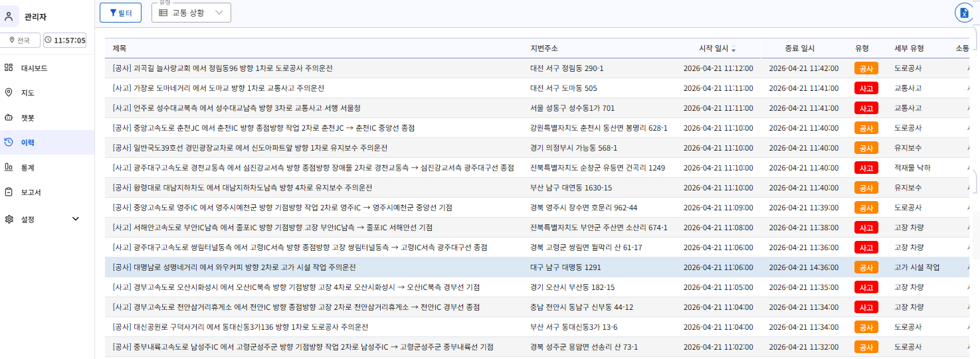
Task: Select 이력 in the sidebar
Action: 47,142
